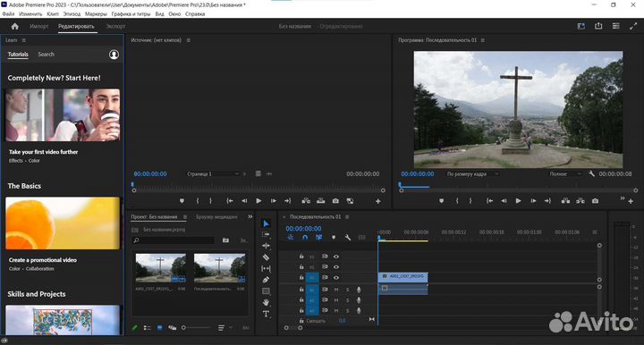
Task: Click Export Frame camera in Source monitor
Action: pos(335,201)
